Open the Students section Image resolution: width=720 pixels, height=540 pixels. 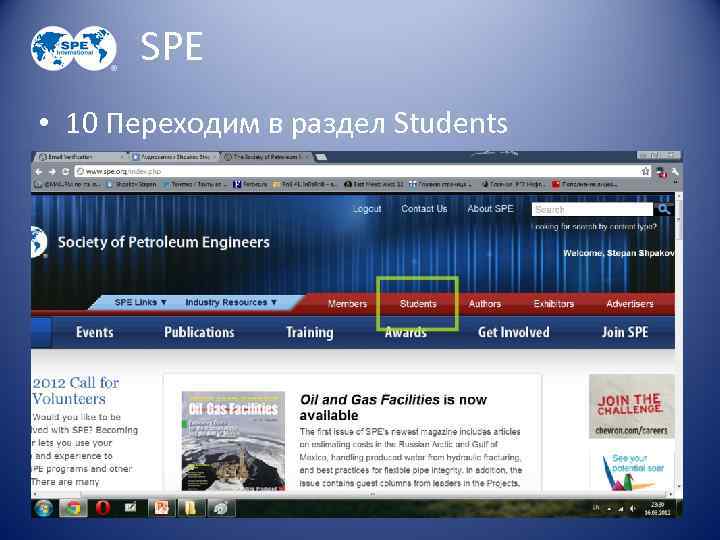[x=418, y=304]
